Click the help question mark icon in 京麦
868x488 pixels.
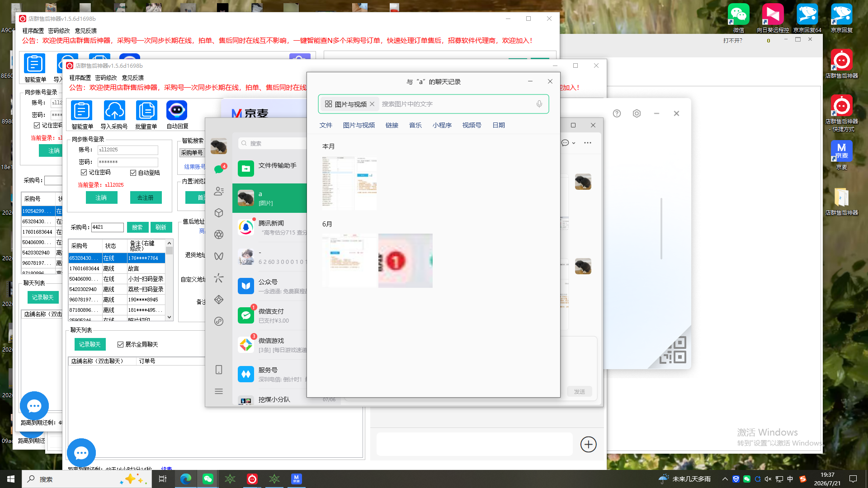point(617,113)
